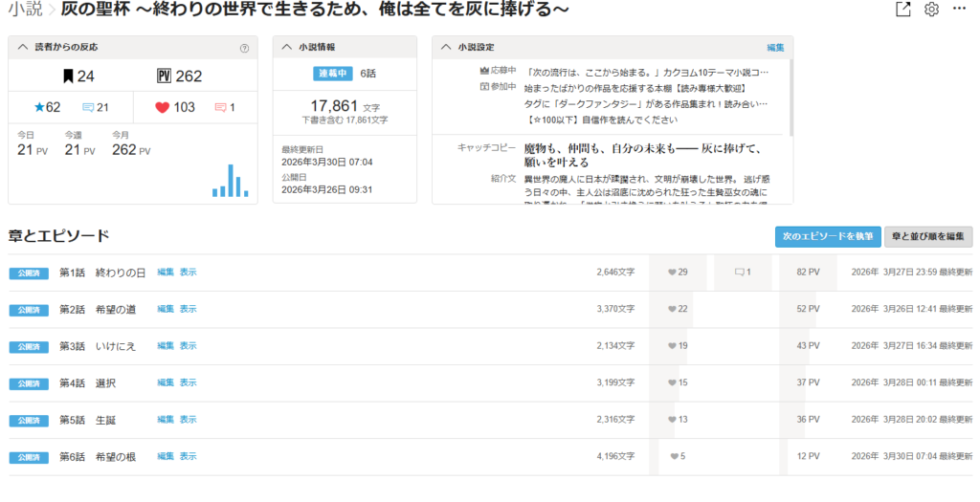Open the three-dot more options menu
980x502 pixels.
pos(960,10)
